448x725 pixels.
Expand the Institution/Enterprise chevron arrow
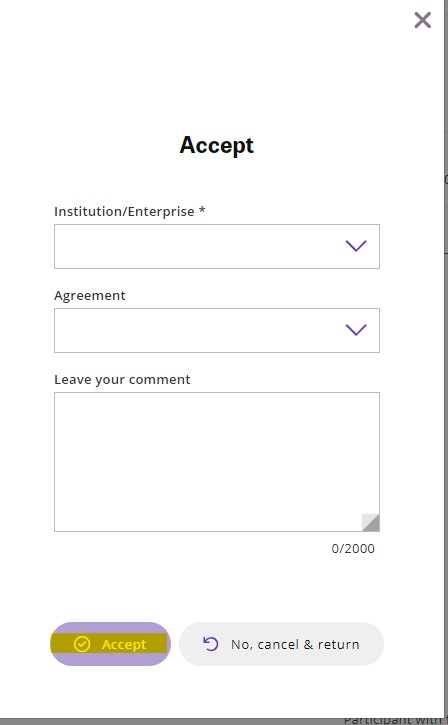(356, 246)
